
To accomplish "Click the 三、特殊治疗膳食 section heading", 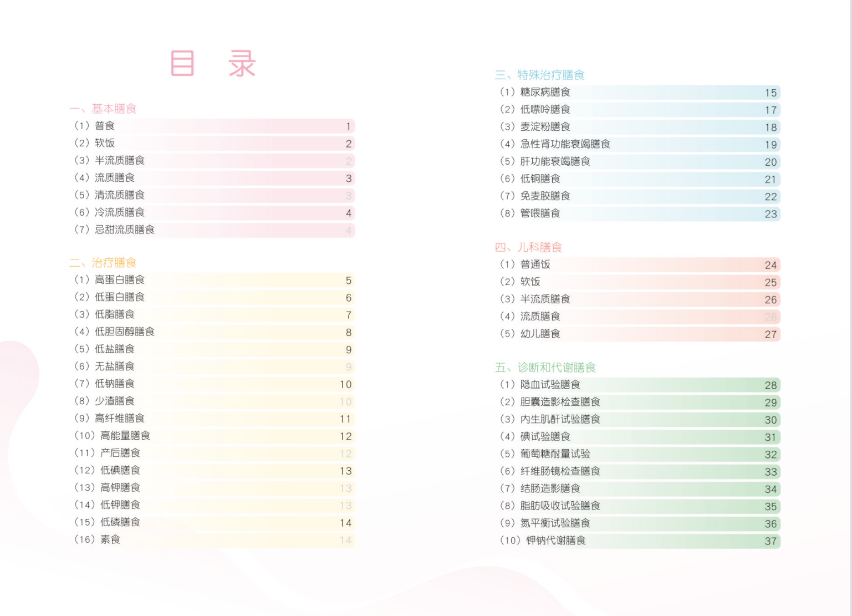I will [x=539, y=75].
